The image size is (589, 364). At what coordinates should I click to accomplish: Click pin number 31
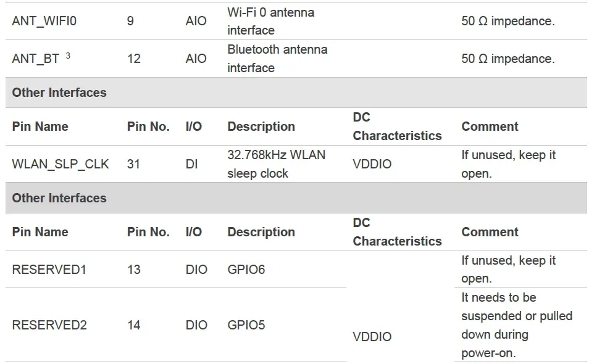[134, 164]
